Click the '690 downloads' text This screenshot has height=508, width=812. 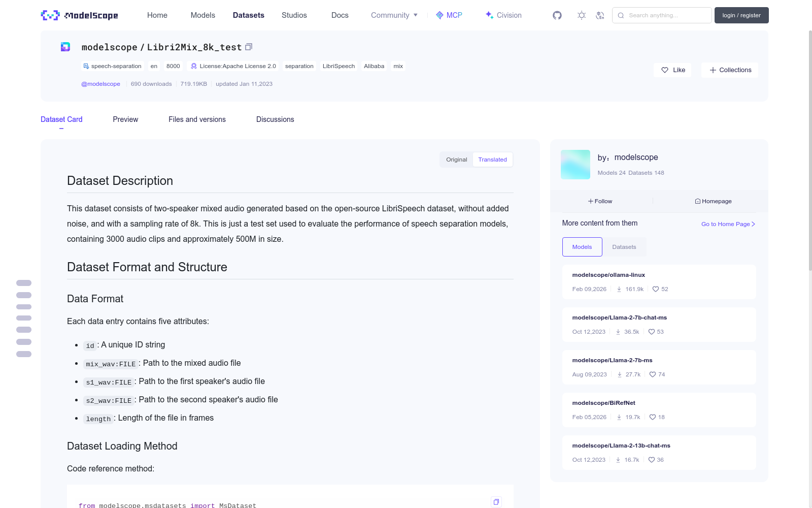(x=151, y=84)
